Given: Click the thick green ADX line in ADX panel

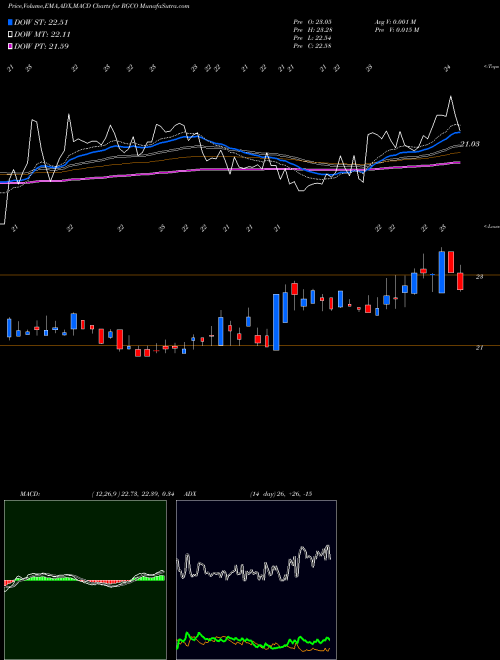Looking at the screenshot, I should click(253, 643).
